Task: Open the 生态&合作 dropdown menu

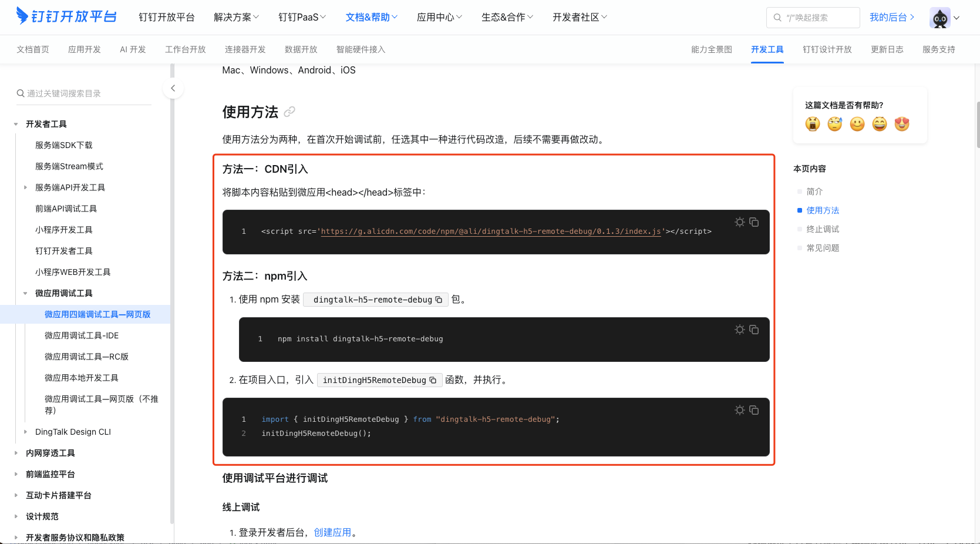Action: (507, 18)
